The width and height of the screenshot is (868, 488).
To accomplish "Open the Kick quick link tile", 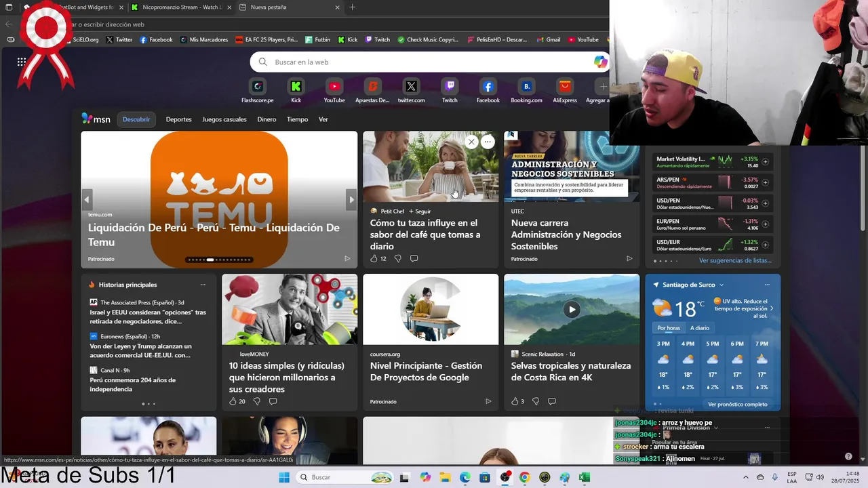I will click(x=296, y=91).
